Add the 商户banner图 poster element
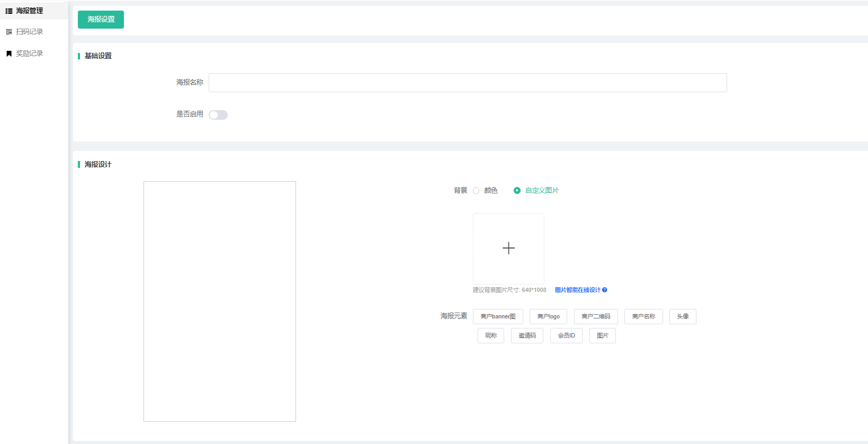 click(x=498, y=317)
